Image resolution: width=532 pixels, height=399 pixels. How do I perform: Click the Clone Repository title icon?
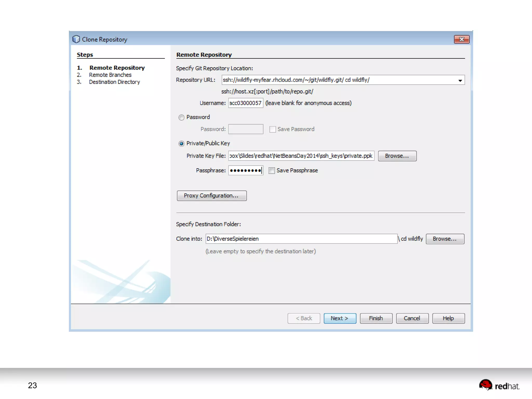coord(76,39)
